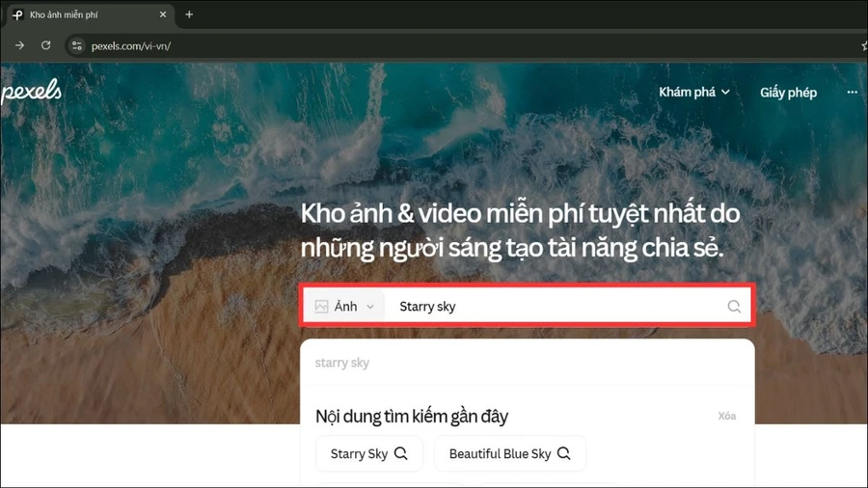
Task: Clear recent searches with Xóa
Action: click(x=727, y=416)
